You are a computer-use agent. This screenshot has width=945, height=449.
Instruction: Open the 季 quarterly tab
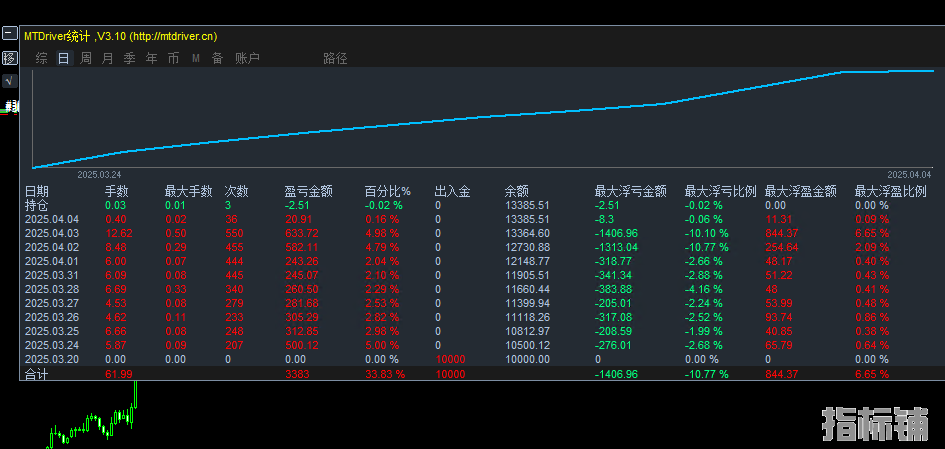tap(130, 58)
